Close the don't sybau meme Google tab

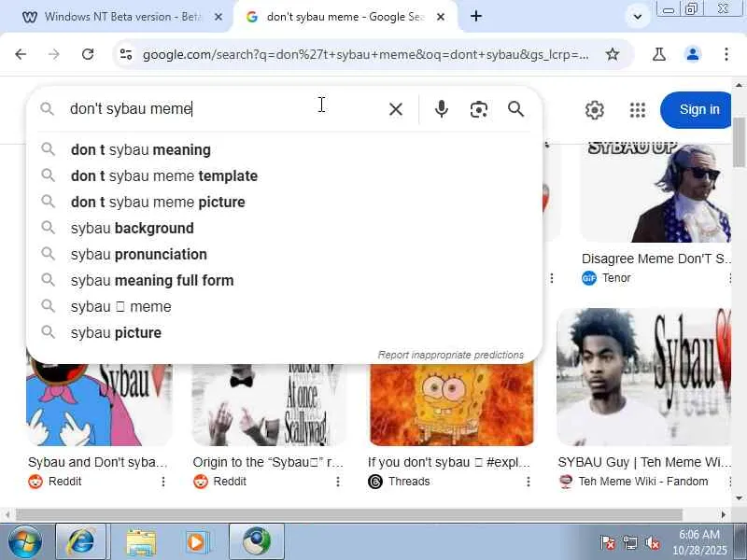click(441, 17)
